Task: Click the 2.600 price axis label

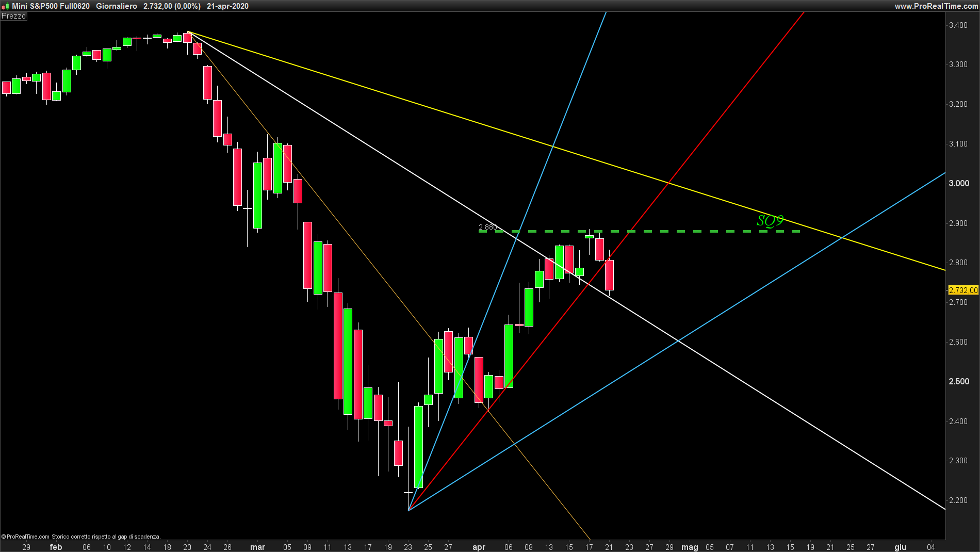Action: pyautogui.click(x=958, y=342)
